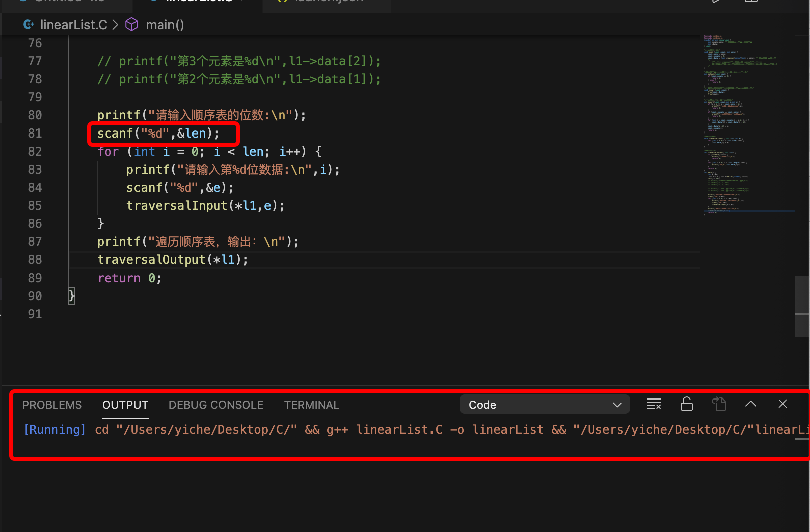Maximize the bottom panel with the chevron
The width and height of the screenshot is (810, 532).
(750, 403)
